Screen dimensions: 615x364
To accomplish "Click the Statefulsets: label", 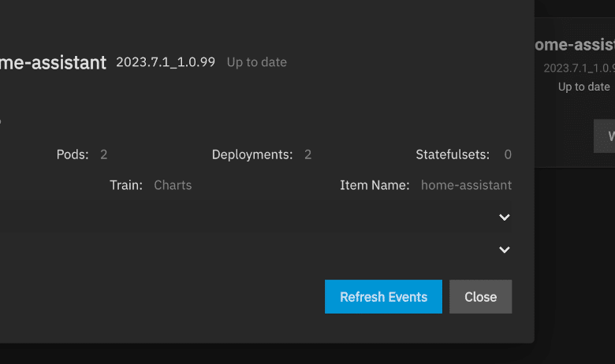I will pyautogui.click(x=453, y=154).
